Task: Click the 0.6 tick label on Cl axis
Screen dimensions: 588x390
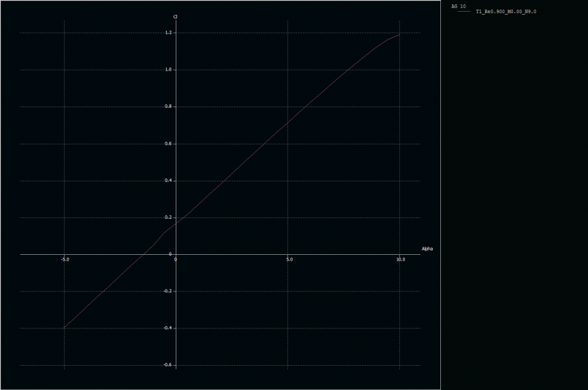Action: pos(168,143)
